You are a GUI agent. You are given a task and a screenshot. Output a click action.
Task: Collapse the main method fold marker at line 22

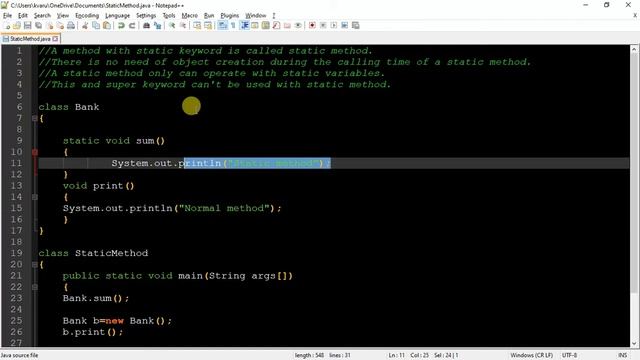(x=35, y=287)
